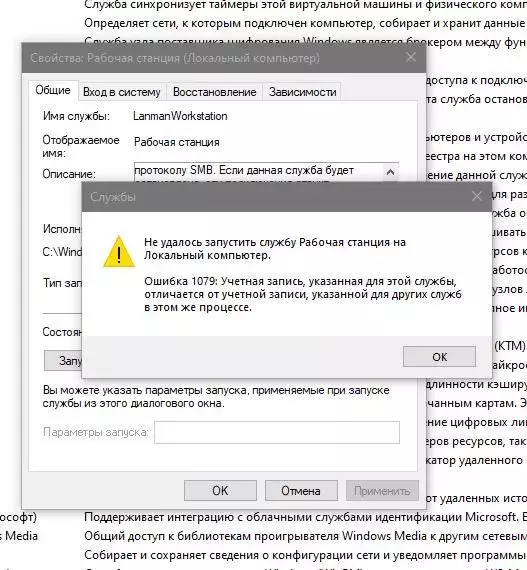Switch to the Общие tab

53,90
